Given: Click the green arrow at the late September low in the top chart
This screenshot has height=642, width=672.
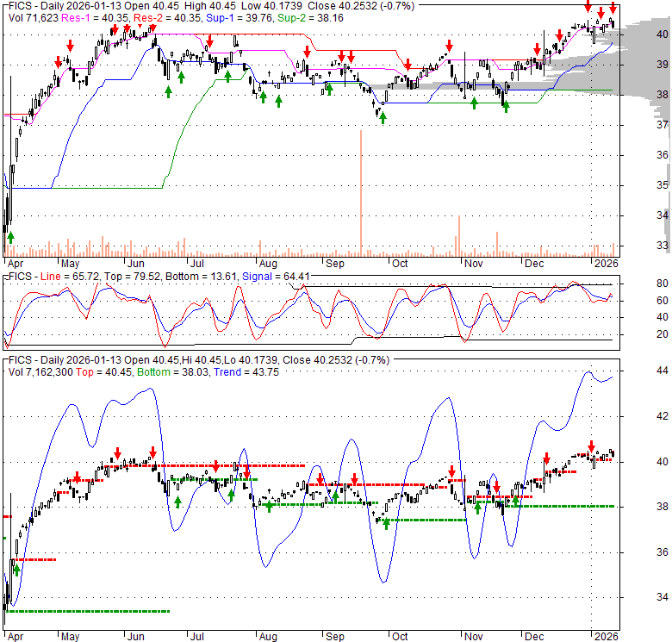Looking at the screenshot, I should coord(383,115).
